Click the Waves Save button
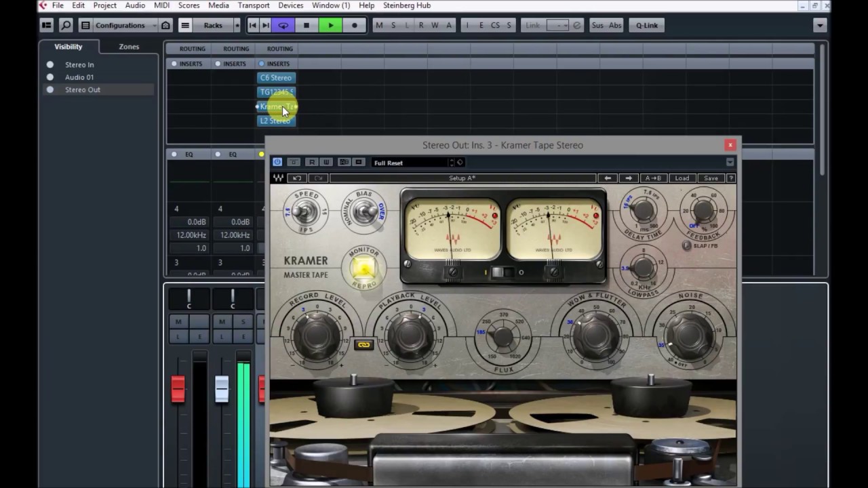Screen dimensions: 868x488 (711, 178)
